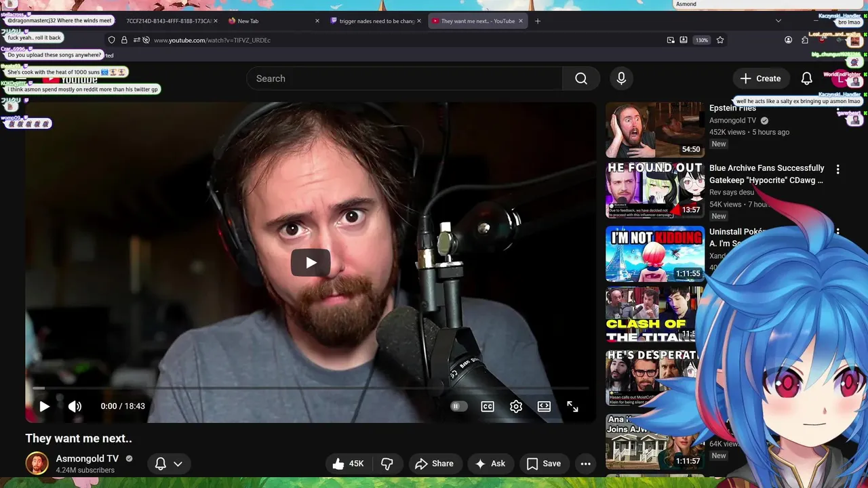Reset the 130% zoom level indicator
868x488 pixels.
point(702,40)
